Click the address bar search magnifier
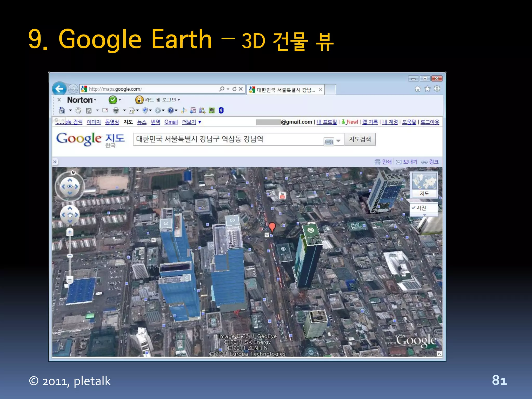Screen dimensions: 532x399 pyautogui.click(x=222, y=89)
